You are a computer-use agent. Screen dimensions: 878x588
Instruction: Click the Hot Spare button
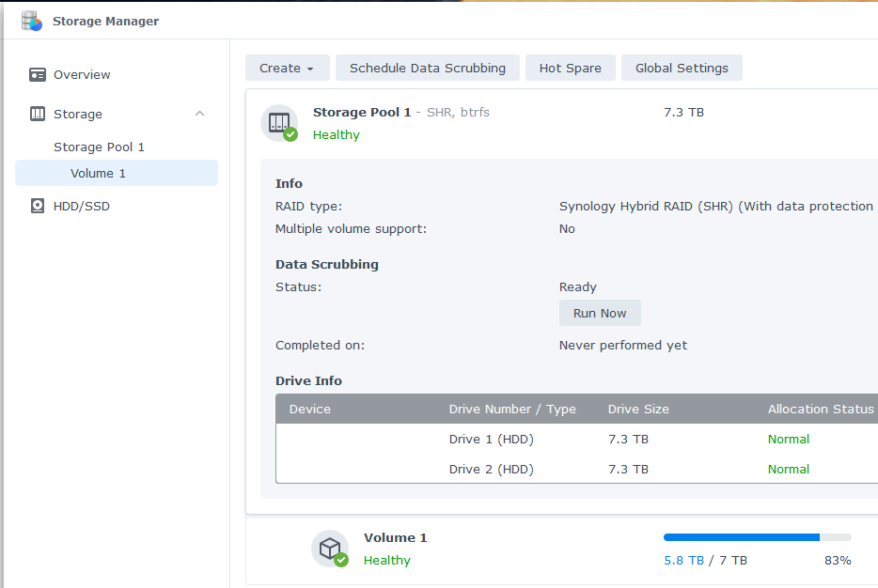(x=570, y=68)
